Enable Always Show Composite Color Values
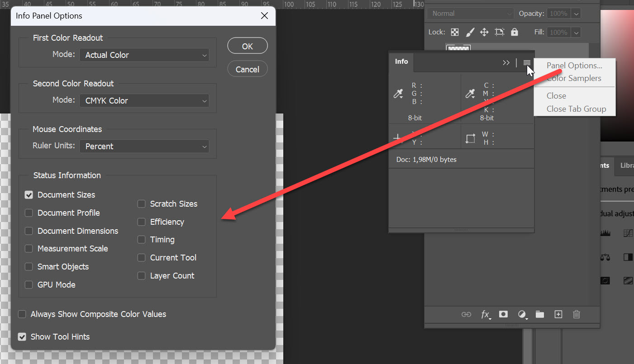Screen dimensions: 634x364 [22, 314]
